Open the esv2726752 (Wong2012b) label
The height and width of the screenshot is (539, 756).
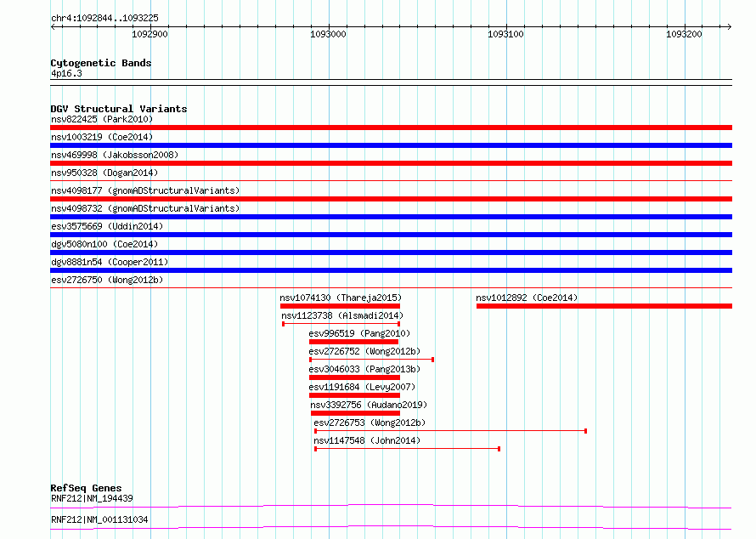coord(364,351)
